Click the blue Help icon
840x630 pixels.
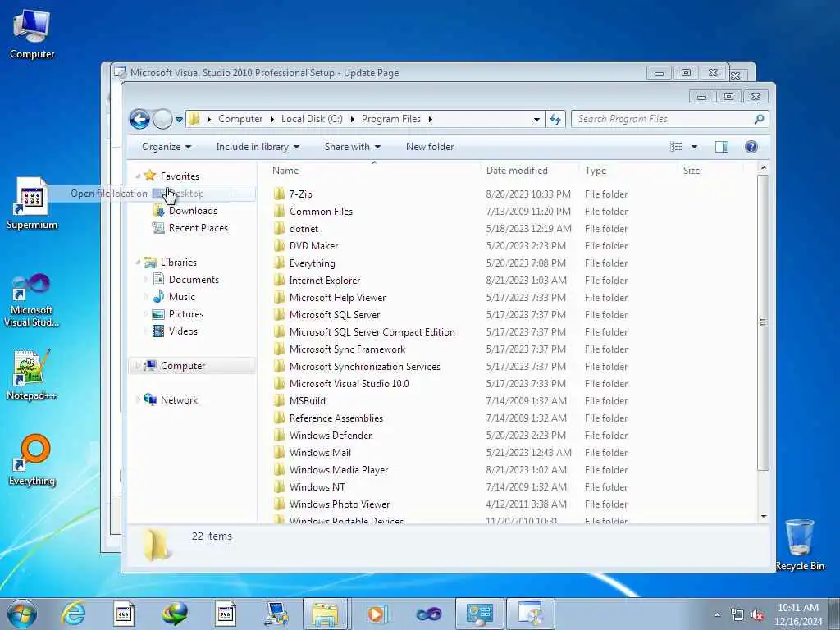751,147
